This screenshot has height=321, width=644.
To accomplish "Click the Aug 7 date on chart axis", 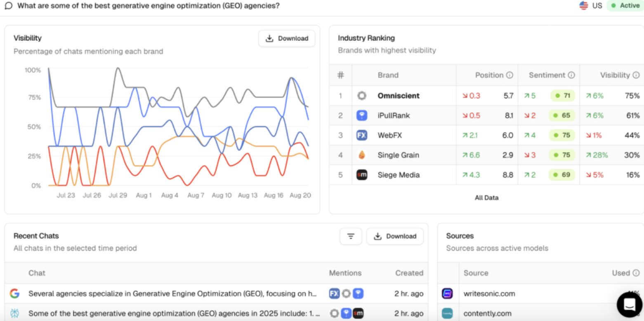I will click(x=196, y=195).
